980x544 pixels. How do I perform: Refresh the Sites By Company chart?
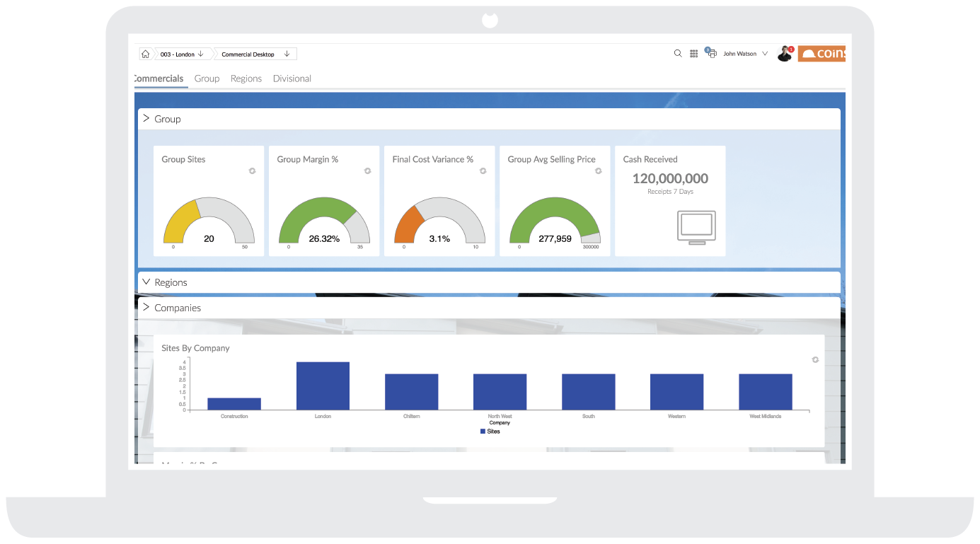(815, 360)
